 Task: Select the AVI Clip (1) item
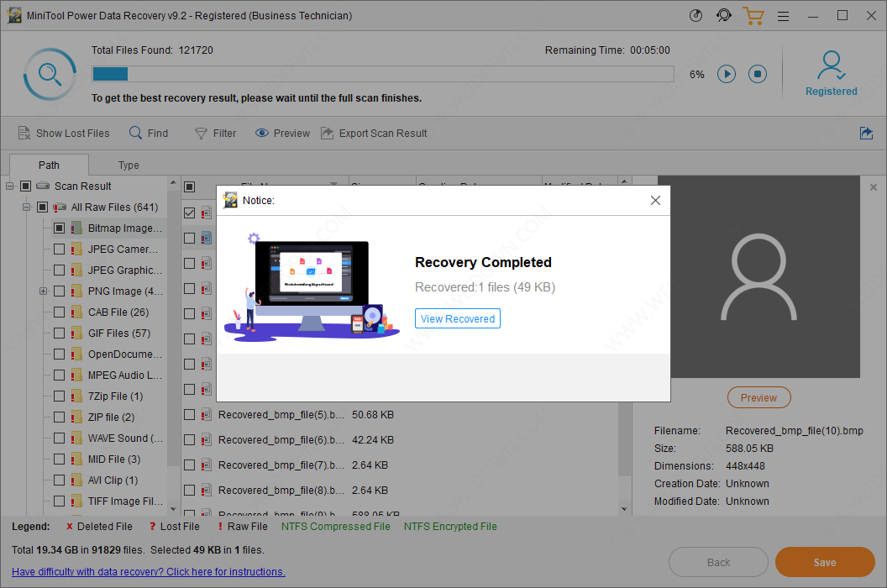pos(113,480)
